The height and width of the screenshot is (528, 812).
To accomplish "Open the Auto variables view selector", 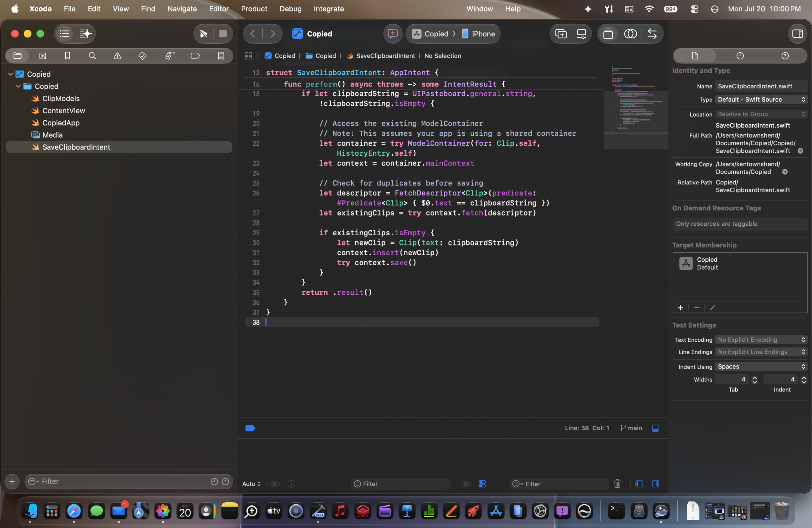I will click(252, 484).
